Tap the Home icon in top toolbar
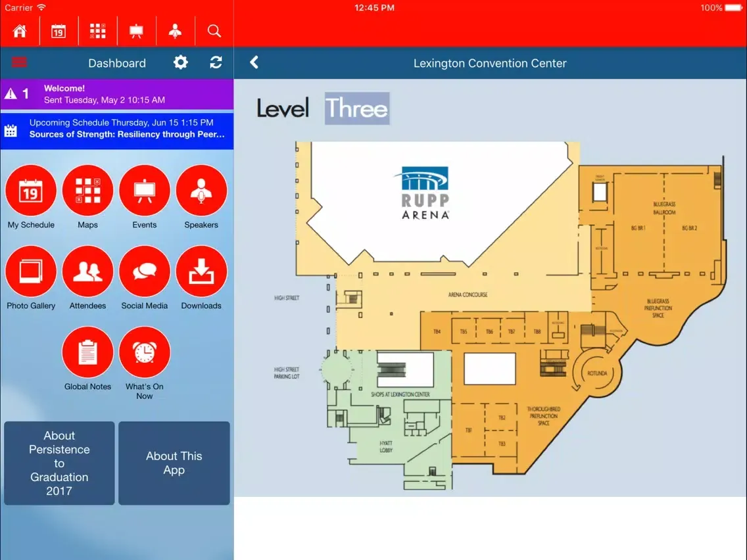Viewport: 747px width, 560px height. tap(20, 32)
